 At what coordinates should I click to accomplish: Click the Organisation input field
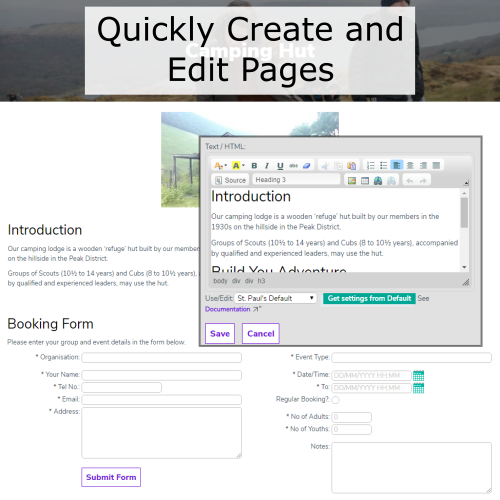click(162, 358)
